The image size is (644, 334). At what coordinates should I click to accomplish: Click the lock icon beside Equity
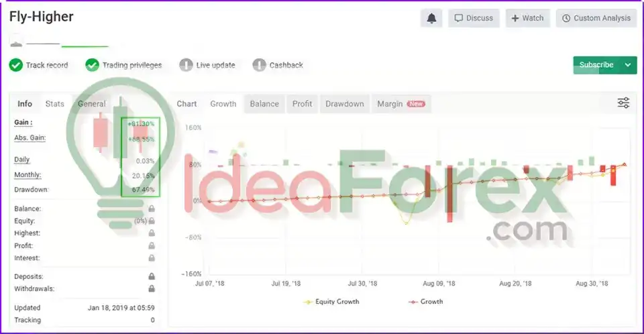pos(152,221)
